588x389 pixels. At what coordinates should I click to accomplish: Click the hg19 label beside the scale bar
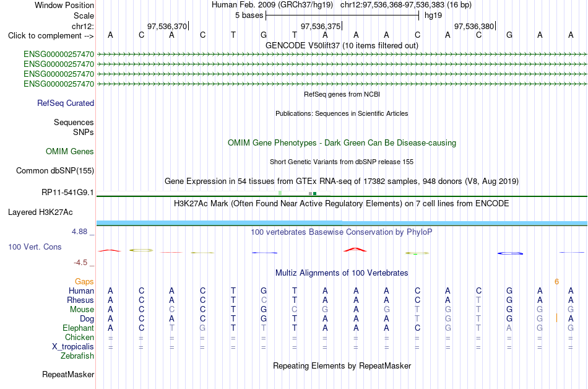pyautogui.click(x=433, y=15)
